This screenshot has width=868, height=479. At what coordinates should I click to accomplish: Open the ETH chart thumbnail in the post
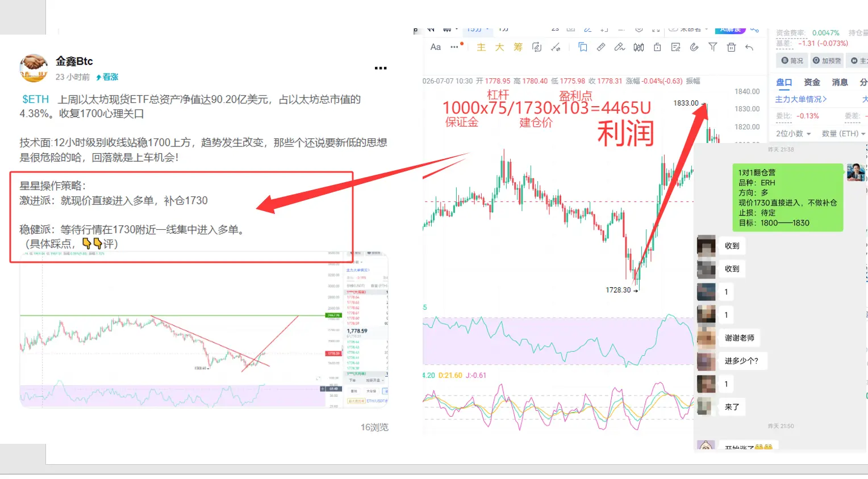[204, 329]
